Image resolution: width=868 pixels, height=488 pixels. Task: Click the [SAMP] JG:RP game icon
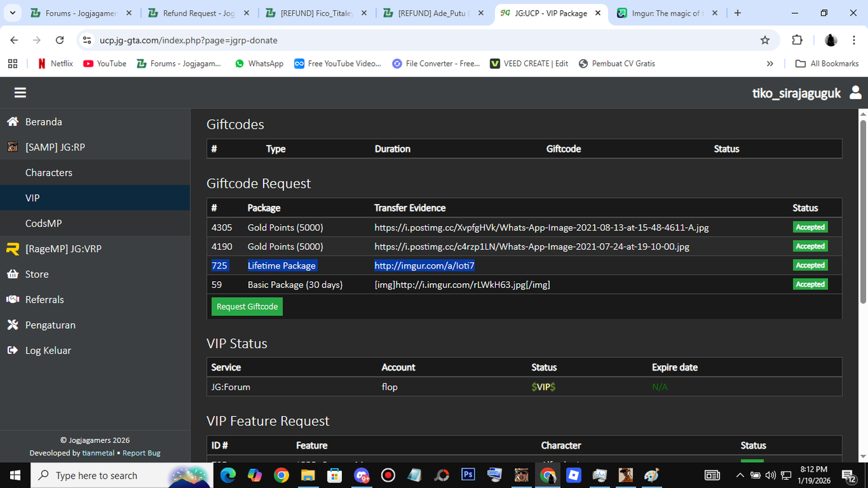point(12,147)
